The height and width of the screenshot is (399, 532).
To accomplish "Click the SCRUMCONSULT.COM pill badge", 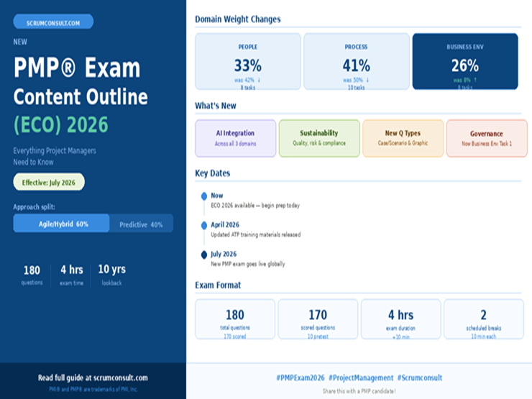I will coord(53,22).
